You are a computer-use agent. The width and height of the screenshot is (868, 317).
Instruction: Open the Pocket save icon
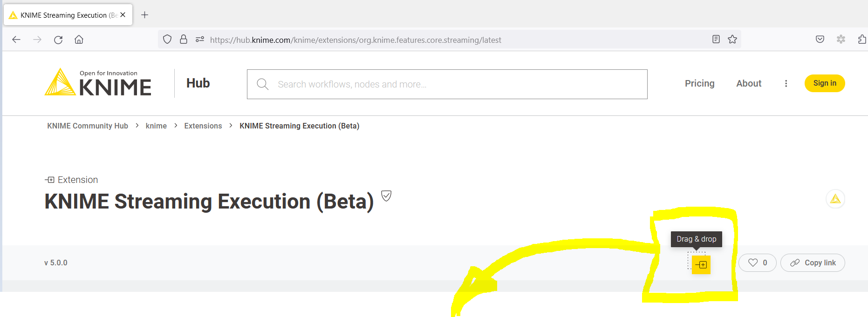click(820, 40)
